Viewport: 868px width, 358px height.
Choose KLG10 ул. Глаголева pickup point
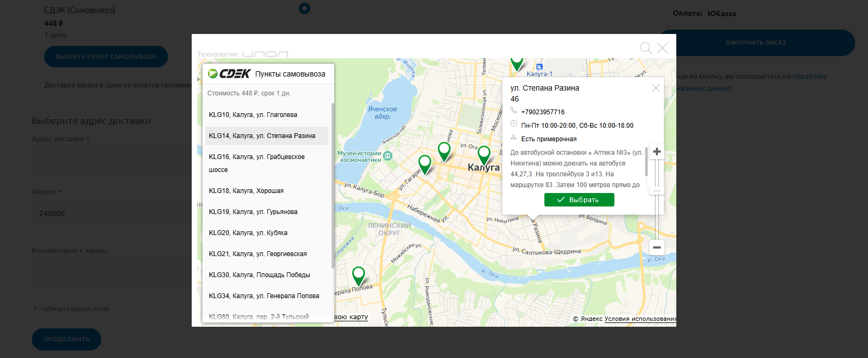pyautogui.click(x=253, y=115)
